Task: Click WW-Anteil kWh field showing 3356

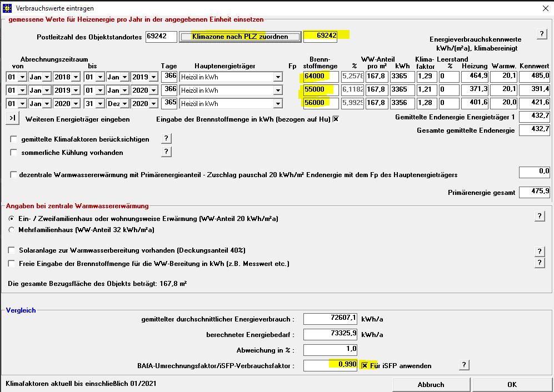Action: point(402,103)
